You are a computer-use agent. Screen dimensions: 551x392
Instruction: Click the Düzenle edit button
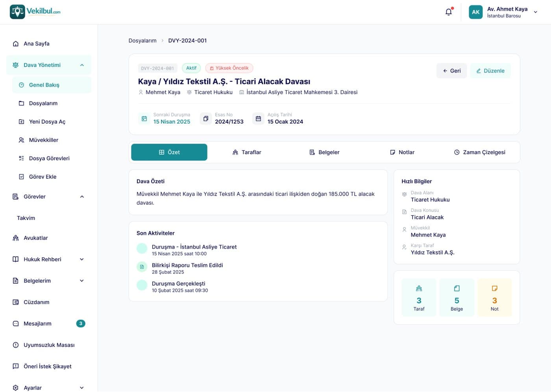(x=490, y=71)
